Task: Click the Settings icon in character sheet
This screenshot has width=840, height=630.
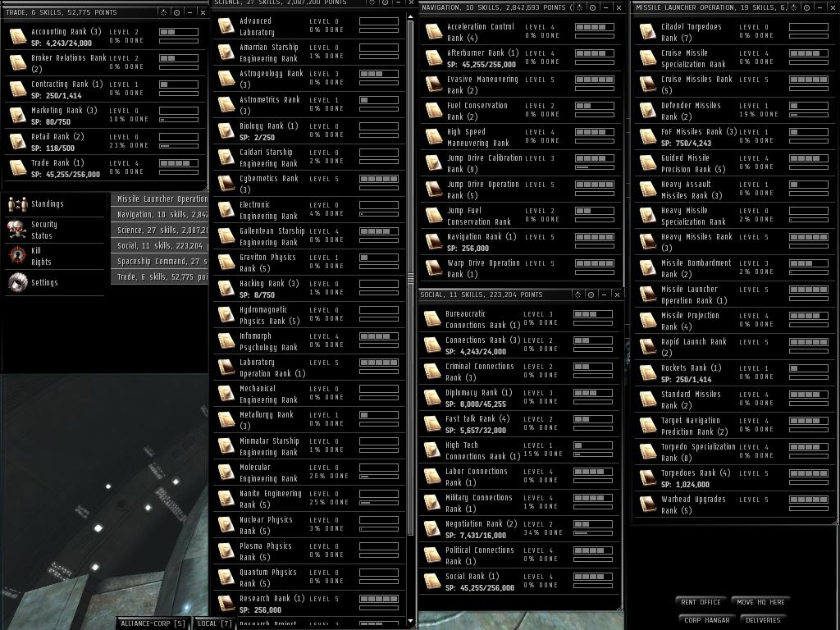Action: click(x=18, y=282)
